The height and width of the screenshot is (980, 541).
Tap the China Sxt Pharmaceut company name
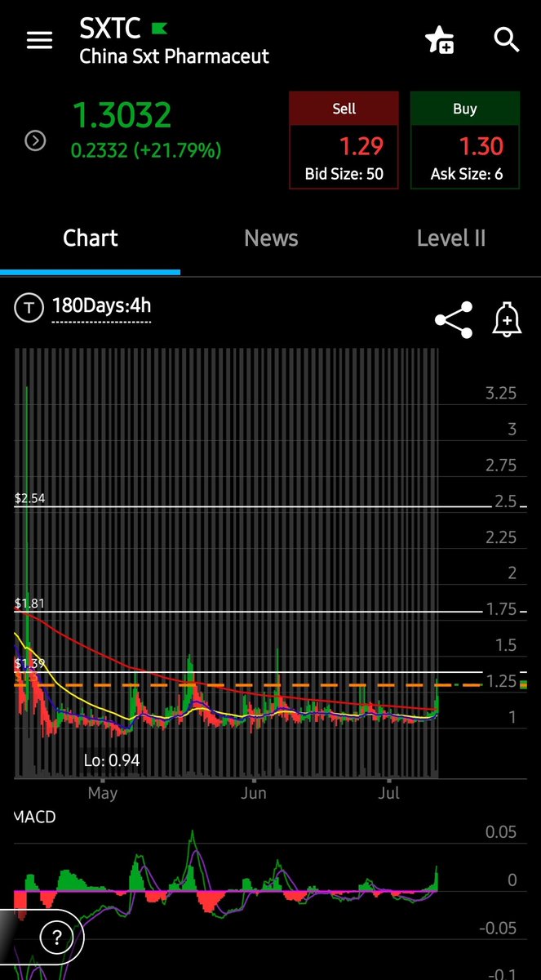tap(174, 56)
